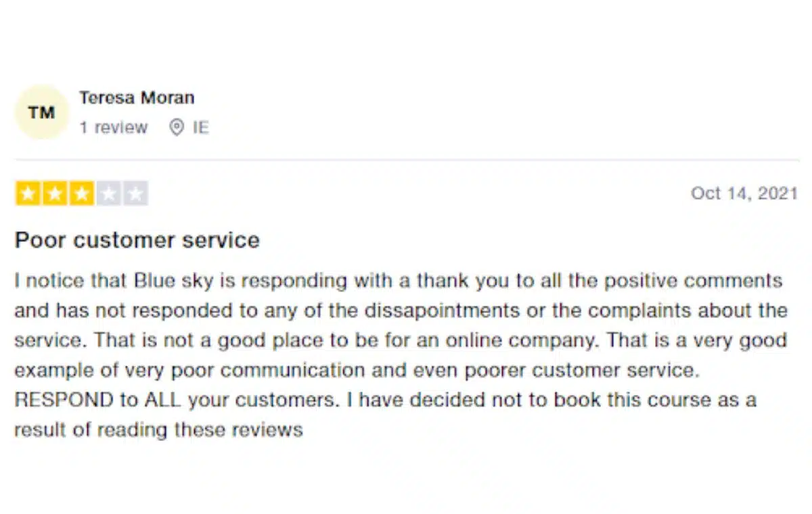Click the TM avatar circle
The image size is (812, 514).
point(42,112)
